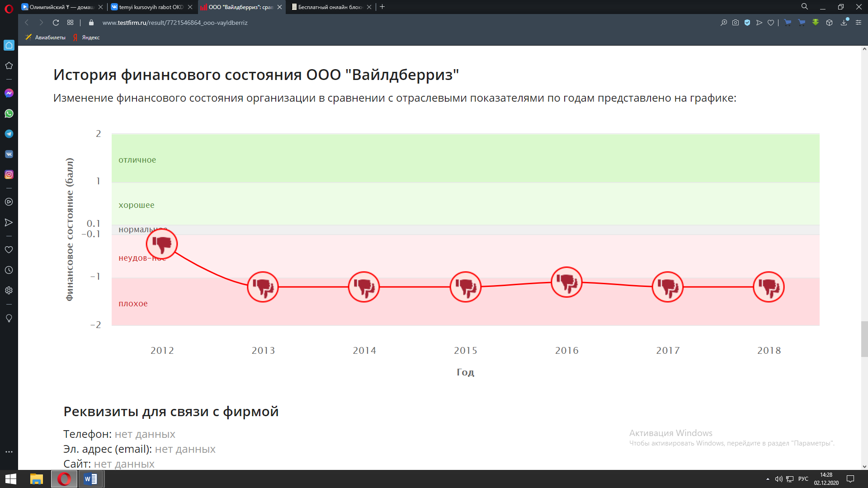Take a snapshot with the camera icon

click(736, 23)
